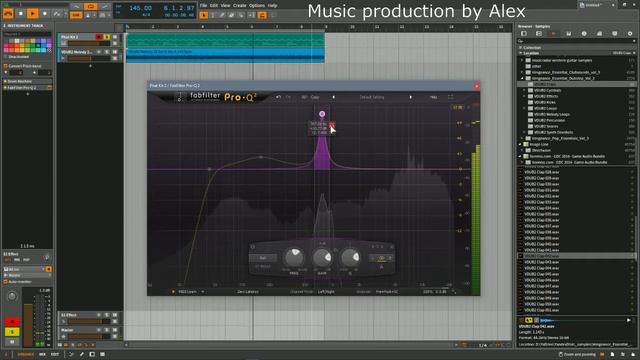This screenshot has width=640, height=360.
Task: Click the selected EQ band handle at the top of the peak
Action: pos(322,114)
